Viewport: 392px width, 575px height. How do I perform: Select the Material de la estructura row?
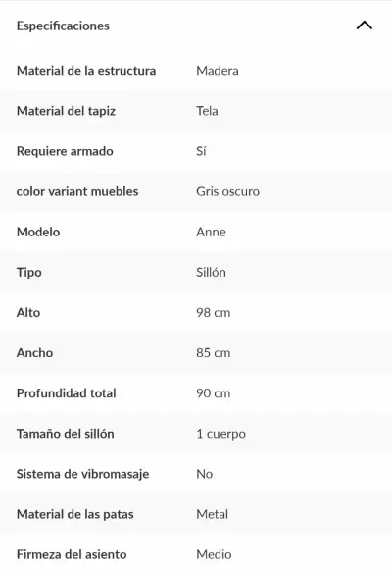click(x=196, y=71)
